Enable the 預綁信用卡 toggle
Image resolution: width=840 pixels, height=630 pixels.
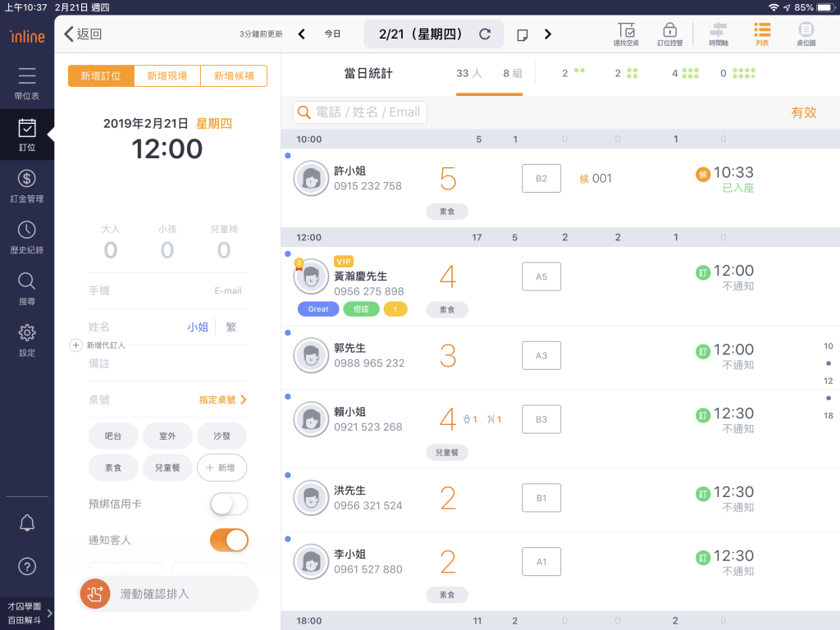[229, 504]
